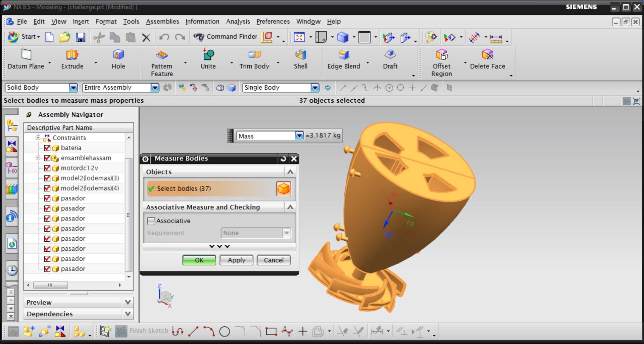Uncheck the bateria component checkbox
The width and height of the screenshot is (644, 344).
[47, 148]
